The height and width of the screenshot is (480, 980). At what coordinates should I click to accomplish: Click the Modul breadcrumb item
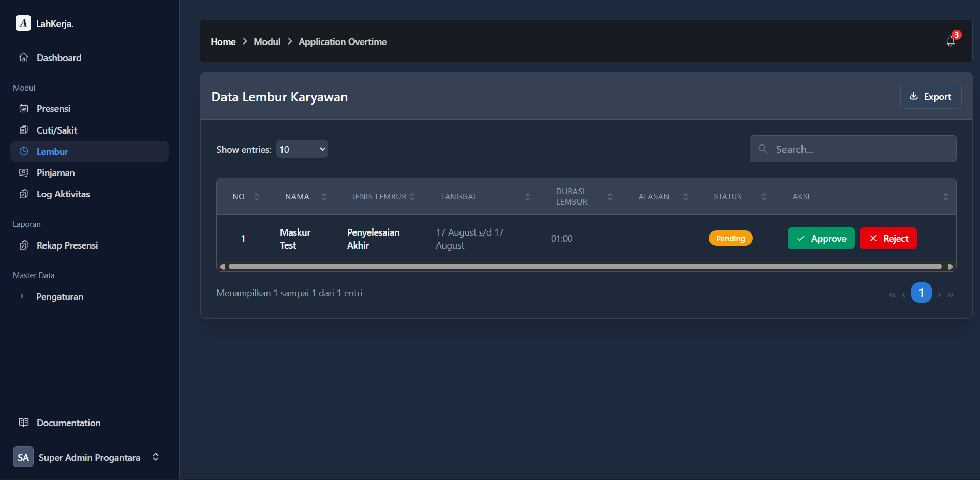tap(267, 41)
